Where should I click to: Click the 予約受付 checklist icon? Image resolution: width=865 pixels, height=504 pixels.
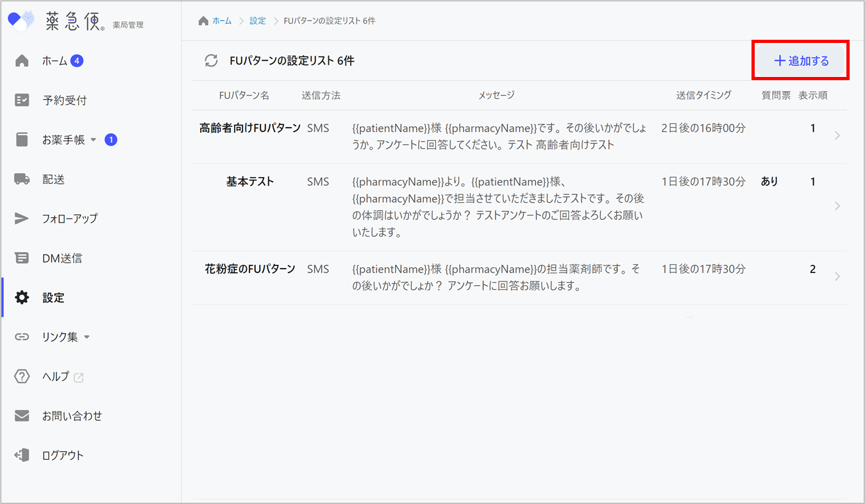[x=22, y=101]
